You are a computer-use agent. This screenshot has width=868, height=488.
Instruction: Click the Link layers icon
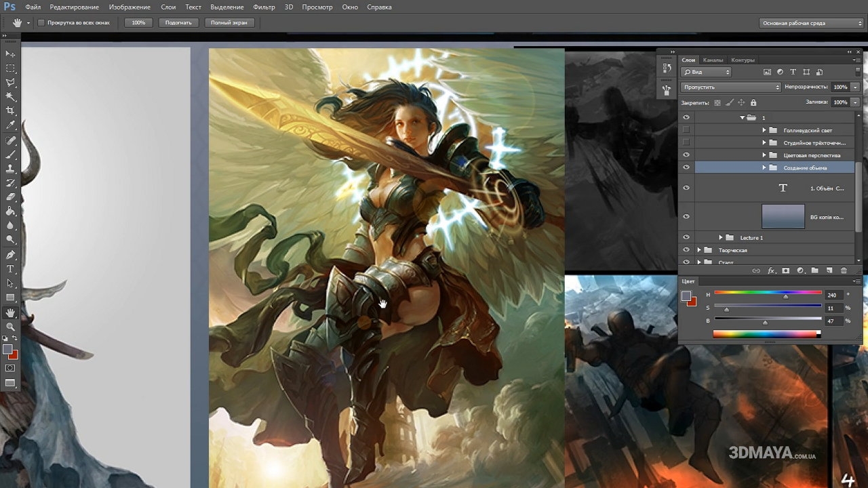(x=757, y=270)
